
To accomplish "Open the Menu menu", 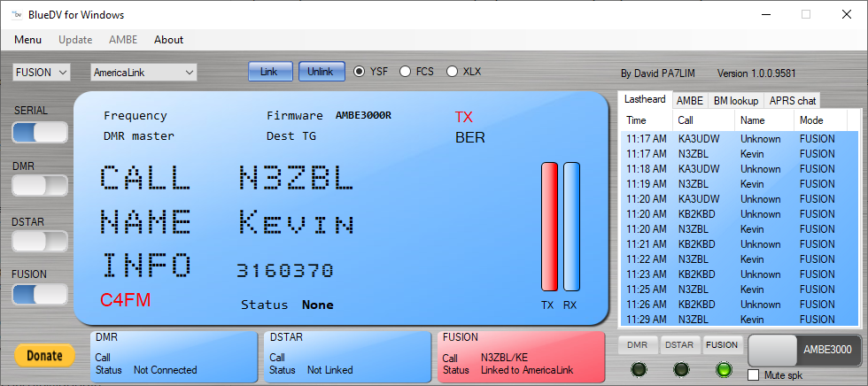I will [x=27, y=40].
